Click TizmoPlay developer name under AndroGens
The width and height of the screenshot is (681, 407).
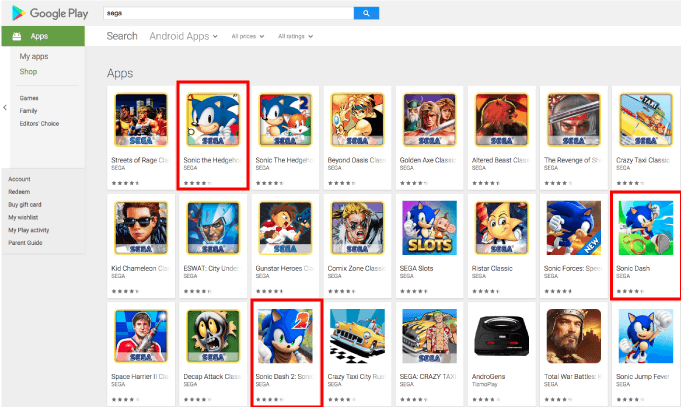coord(484,384)
